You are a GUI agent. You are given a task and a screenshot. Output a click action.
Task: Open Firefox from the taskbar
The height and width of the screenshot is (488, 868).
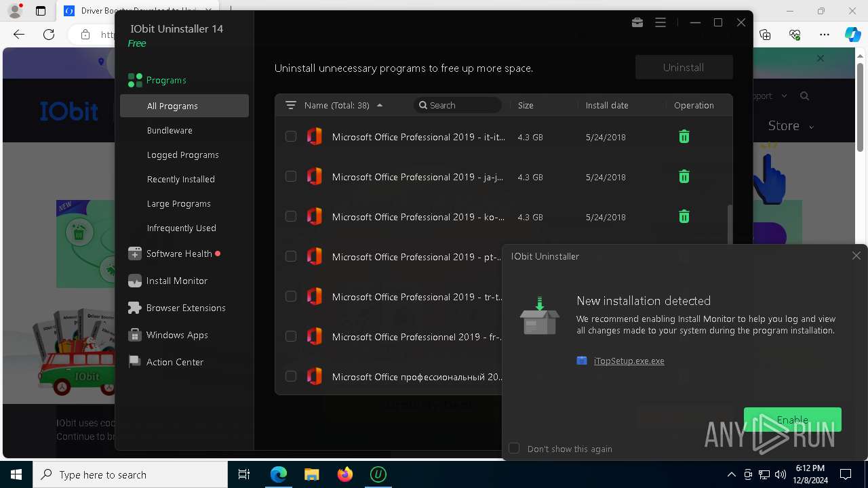pos(345,474)
